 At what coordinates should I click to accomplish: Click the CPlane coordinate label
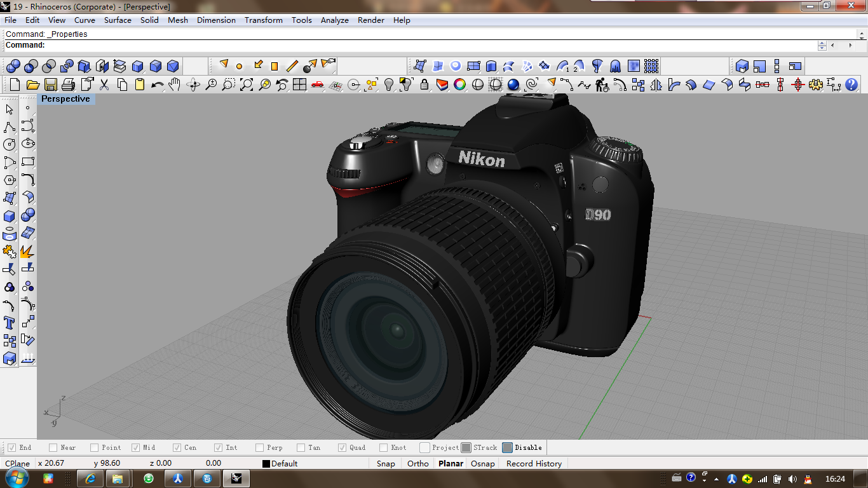[17, 464]
